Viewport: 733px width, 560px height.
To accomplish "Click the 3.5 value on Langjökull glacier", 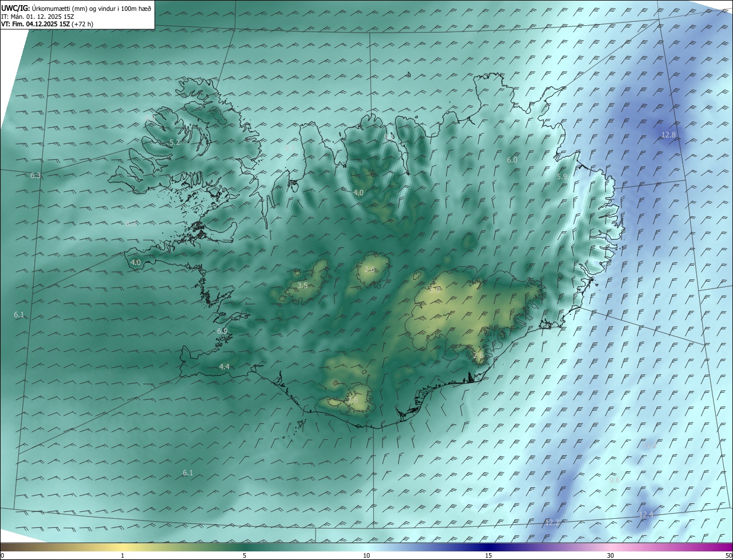I will [302, 285].
